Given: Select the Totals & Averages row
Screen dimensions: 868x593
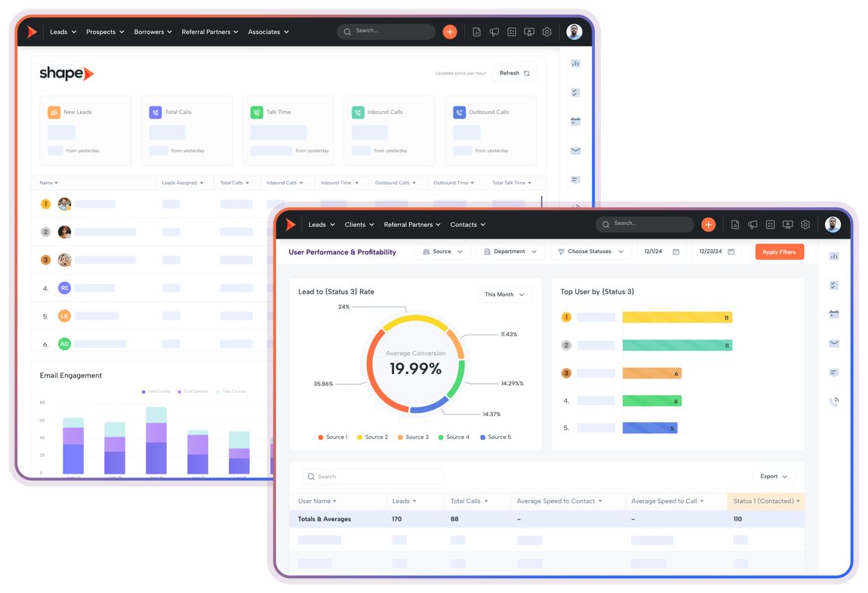Looking at the screenshot, I should [x=546, y=519].
